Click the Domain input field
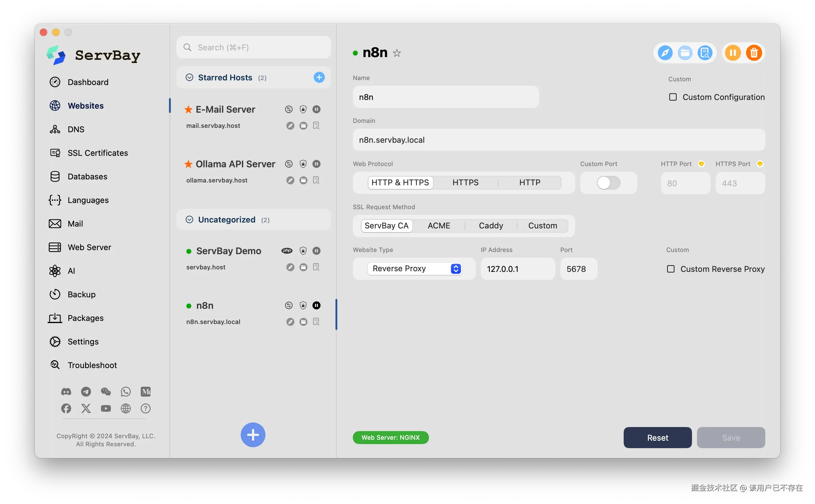 click(558, 140)
